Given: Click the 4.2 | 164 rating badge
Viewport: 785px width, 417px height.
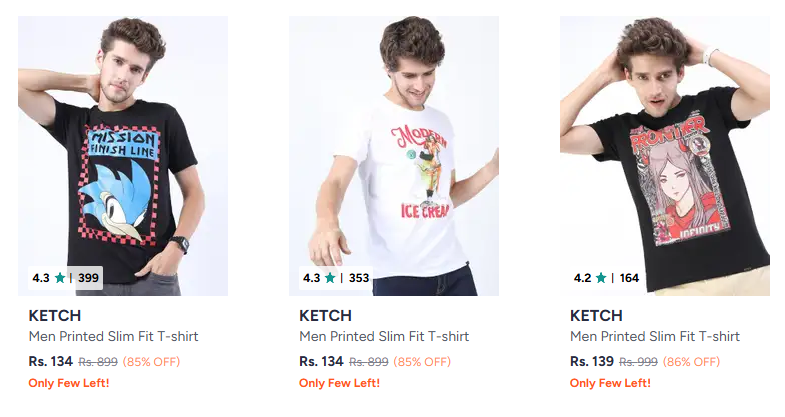Looking at the screenshot, I should pos(606,278).
